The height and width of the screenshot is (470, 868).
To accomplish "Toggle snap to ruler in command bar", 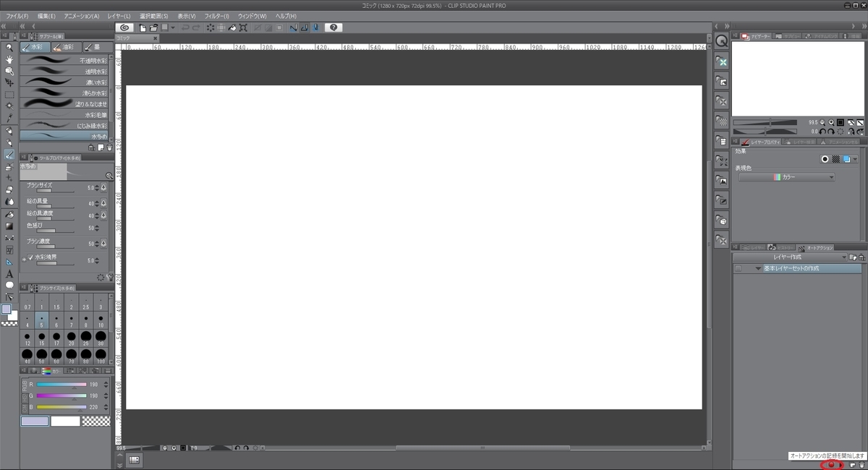I will pyautogui.click(x=294, y=27).
